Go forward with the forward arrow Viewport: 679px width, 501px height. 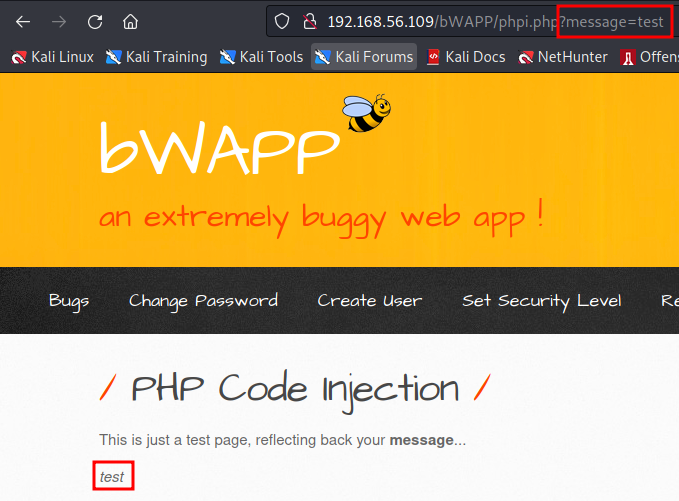[x=59, y=22]
